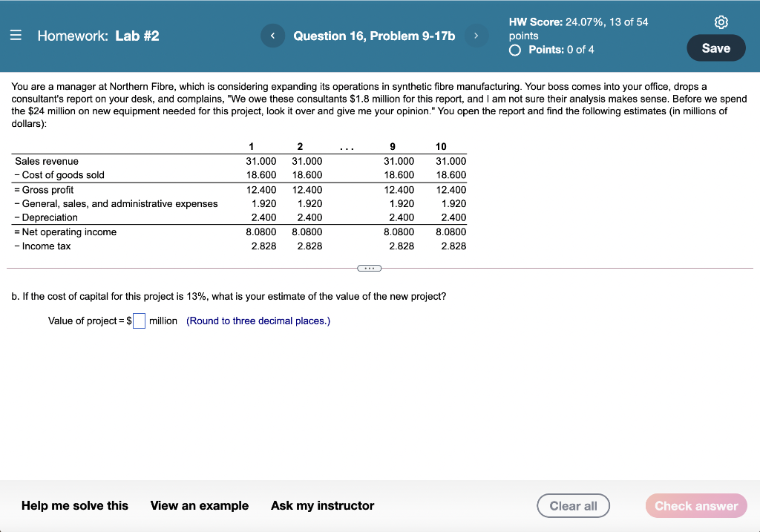Advance to the next question with the forward arrow

click(x=476, y=35)
